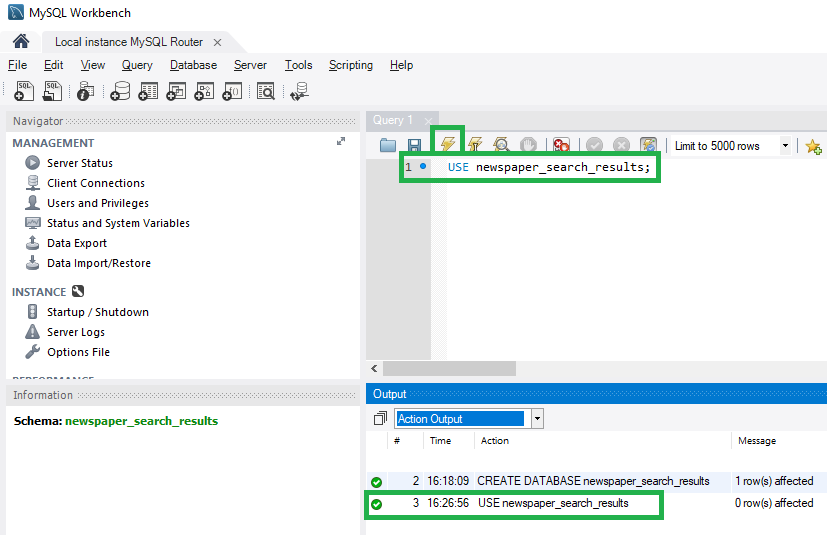Click the save script floppy disk icon

point(414,146)
